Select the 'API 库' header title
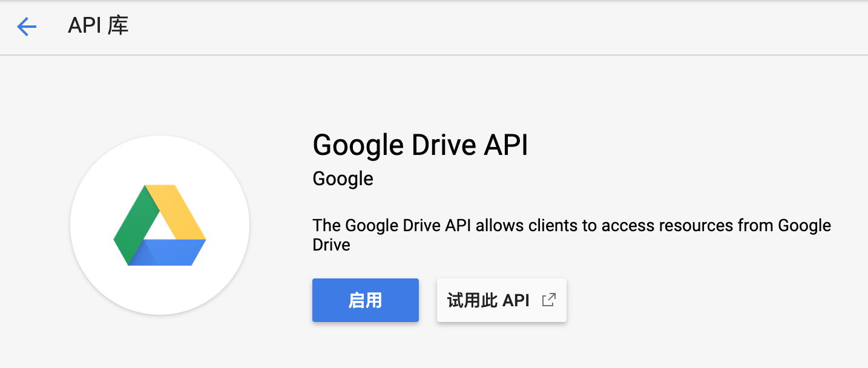This screenshot has width=868, height=368. pos(98,26)
